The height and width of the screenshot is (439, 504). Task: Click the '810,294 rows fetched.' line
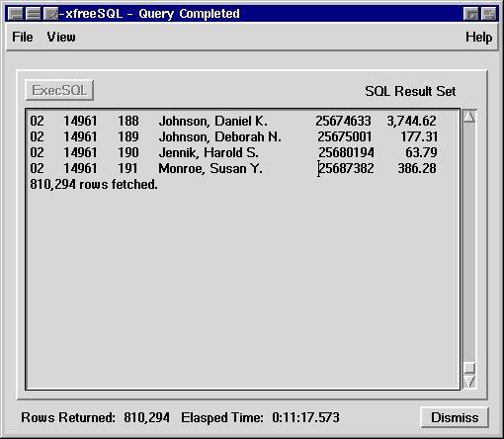(94, 184)
